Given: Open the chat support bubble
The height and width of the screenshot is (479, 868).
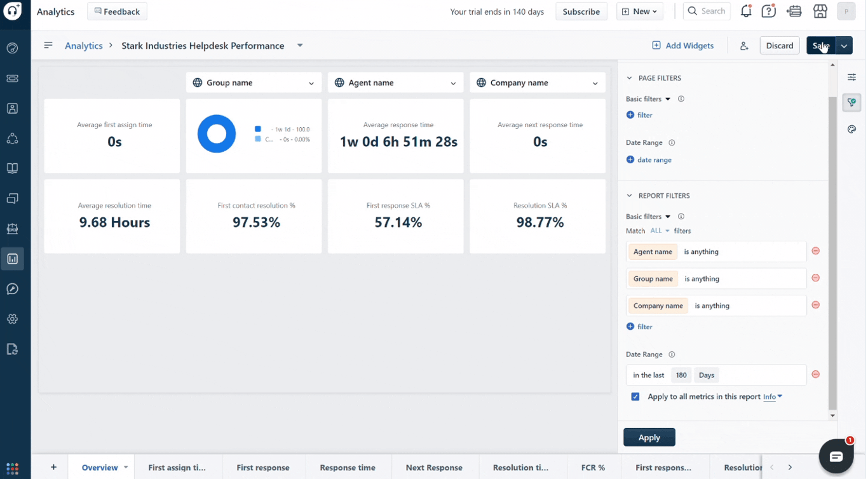Looking at the screenshot, I should pos(836,456).
